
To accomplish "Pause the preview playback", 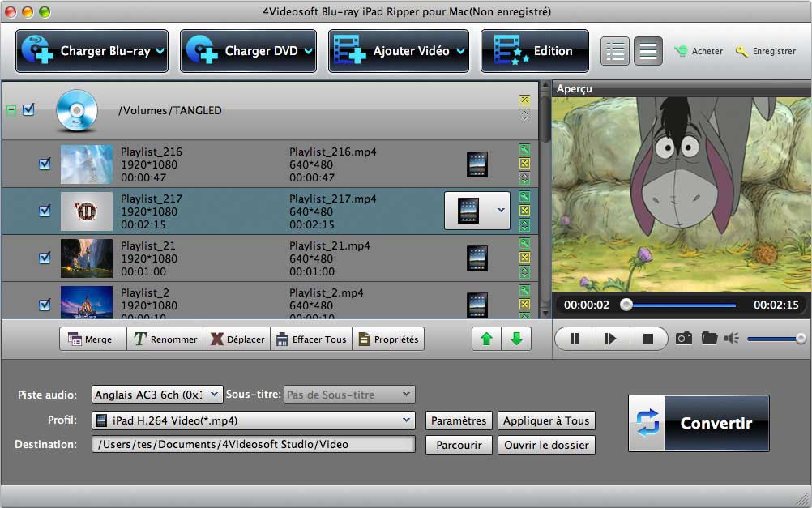I will pyautogui.click(x=574, y=339).
